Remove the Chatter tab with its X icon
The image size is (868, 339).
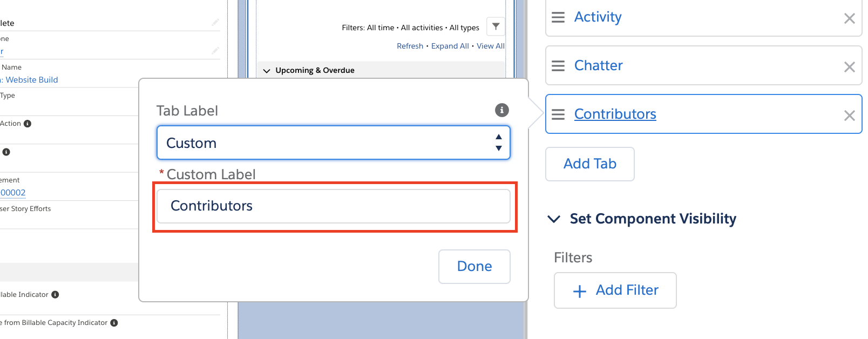tap(849, 67)
